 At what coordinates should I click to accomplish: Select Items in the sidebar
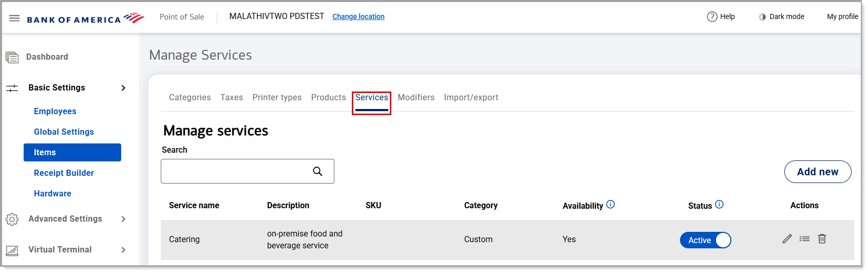click(72, 152)
